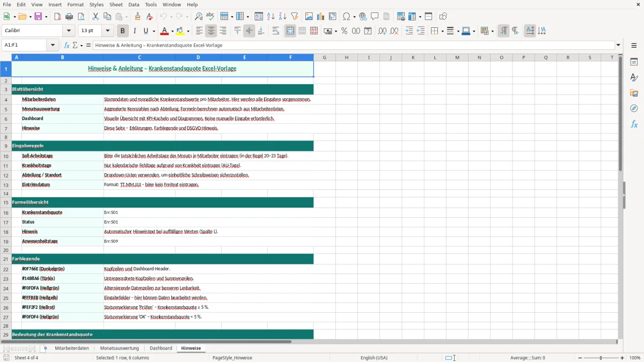Toggle Wrap Text
The height and width of the screenshot is (362, 644).
(x=276, y=31)
